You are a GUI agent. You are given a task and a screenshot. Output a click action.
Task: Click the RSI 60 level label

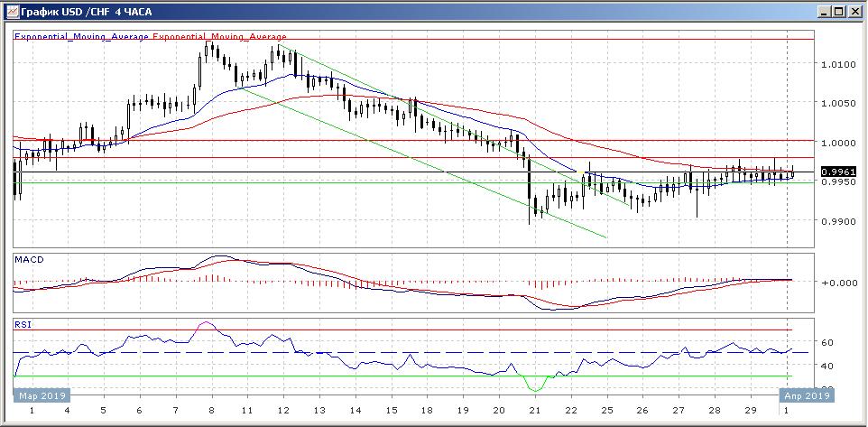pos(826,343)
